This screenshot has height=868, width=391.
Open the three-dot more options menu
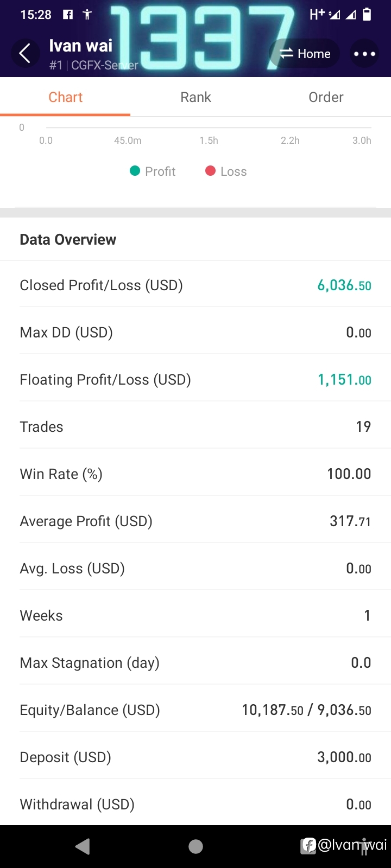[x=364, y=54]
